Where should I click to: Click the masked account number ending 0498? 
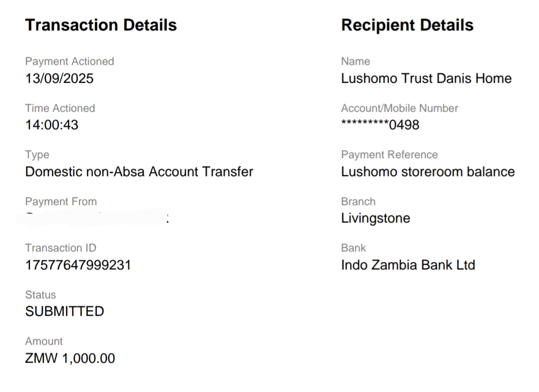pyautogui.click(x=380, y=125)
